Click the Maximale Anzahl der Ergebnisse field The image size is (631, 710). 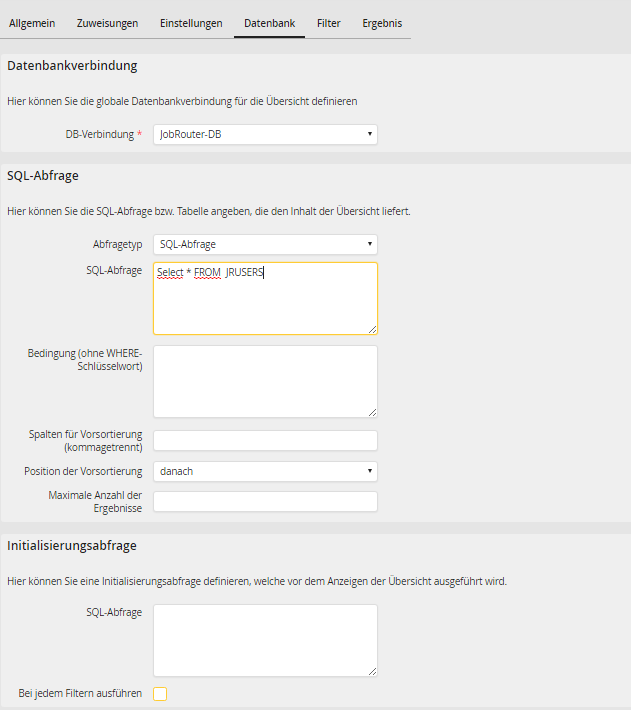point(265,501)
